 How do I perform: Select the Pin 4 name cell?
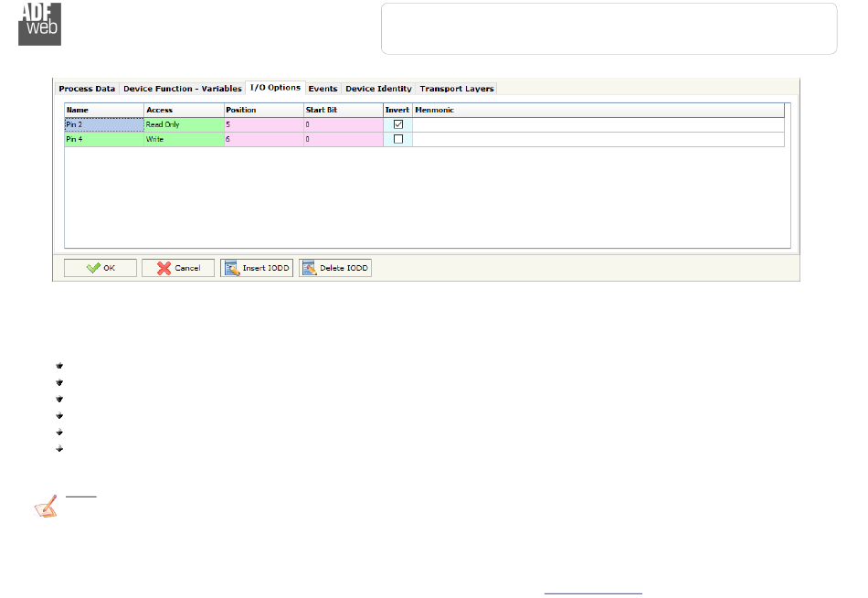coord(103,139)
